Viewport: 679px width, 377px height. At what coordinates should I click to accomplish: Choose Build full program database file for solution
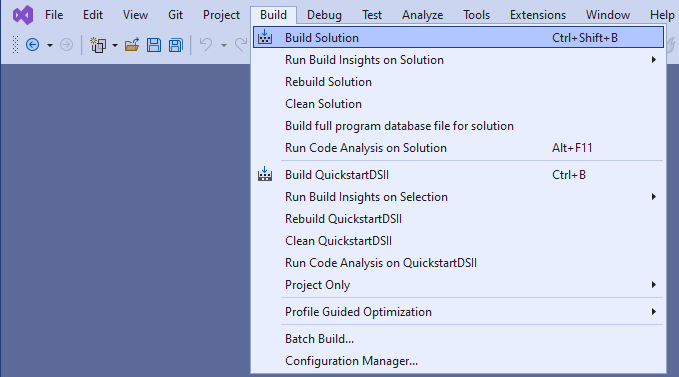click(458, 126)
